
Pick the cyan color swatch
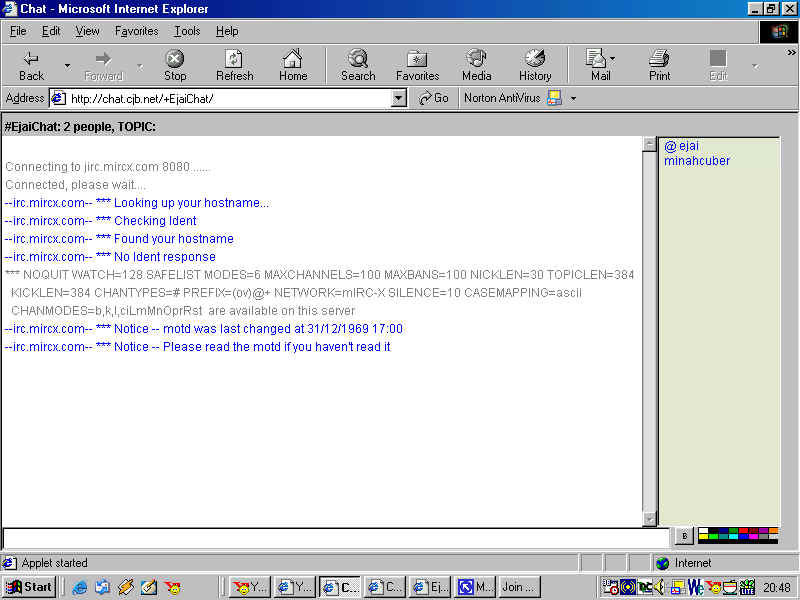click(733, 537)
